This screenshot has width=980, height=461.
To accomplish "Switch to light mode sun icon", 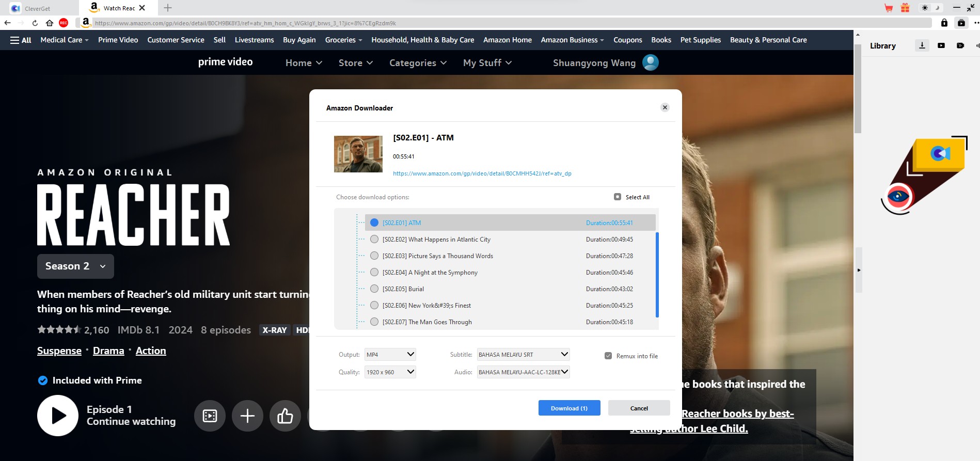I will coord(925,8).
